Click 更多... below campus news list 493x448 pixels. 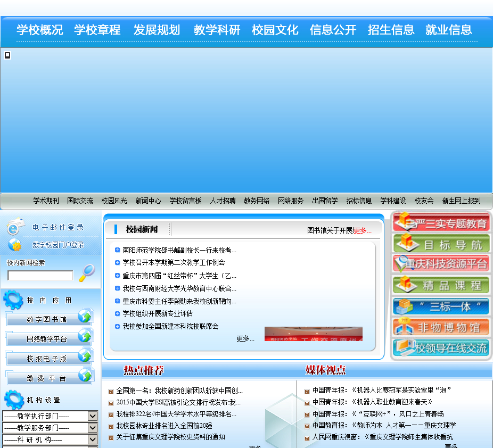[245, 338]
